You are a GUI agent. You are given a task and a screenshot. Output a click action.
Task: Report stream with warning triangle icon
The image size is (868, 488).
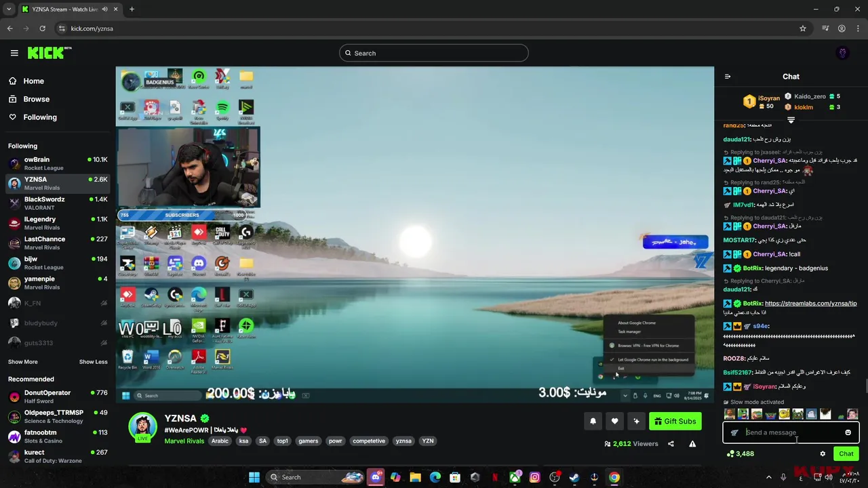[x=692, y=444]
